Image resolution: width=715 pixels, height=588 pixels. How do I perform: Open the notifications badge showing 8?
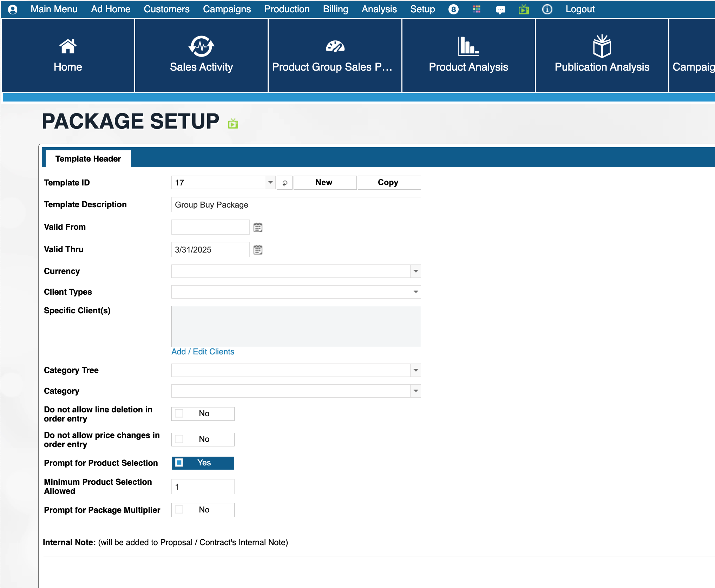point(453,9)
